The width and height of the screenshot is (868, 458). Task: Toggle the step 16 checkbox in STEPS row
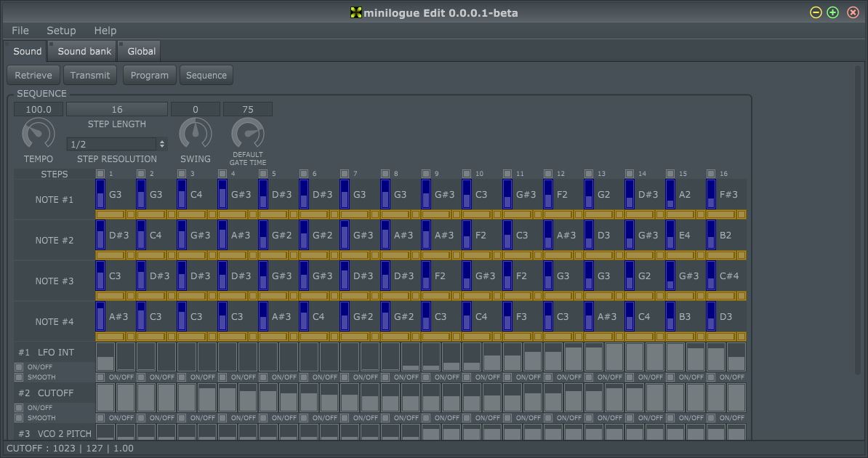point(711,173)
